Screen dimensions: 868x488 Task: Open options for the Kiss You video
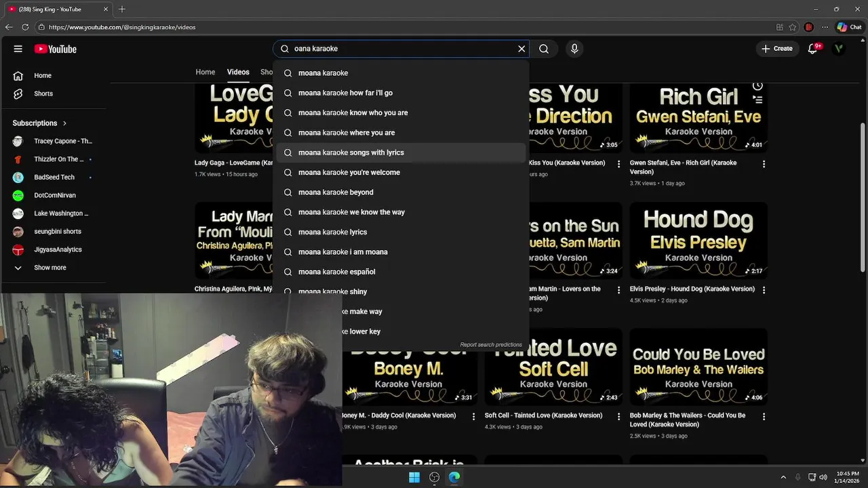(618, 164)
